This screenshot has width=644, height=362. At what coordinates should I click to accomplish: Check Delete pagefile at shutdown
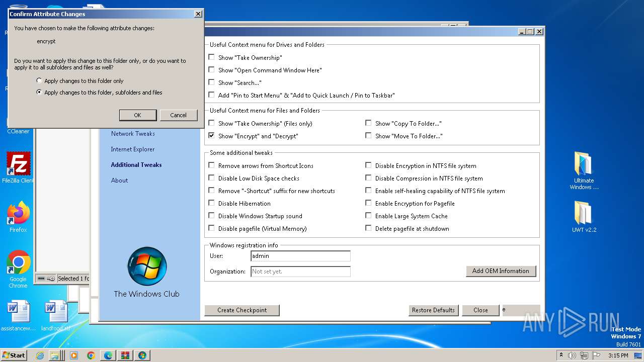pyautogui.click(x=368, y=228)
